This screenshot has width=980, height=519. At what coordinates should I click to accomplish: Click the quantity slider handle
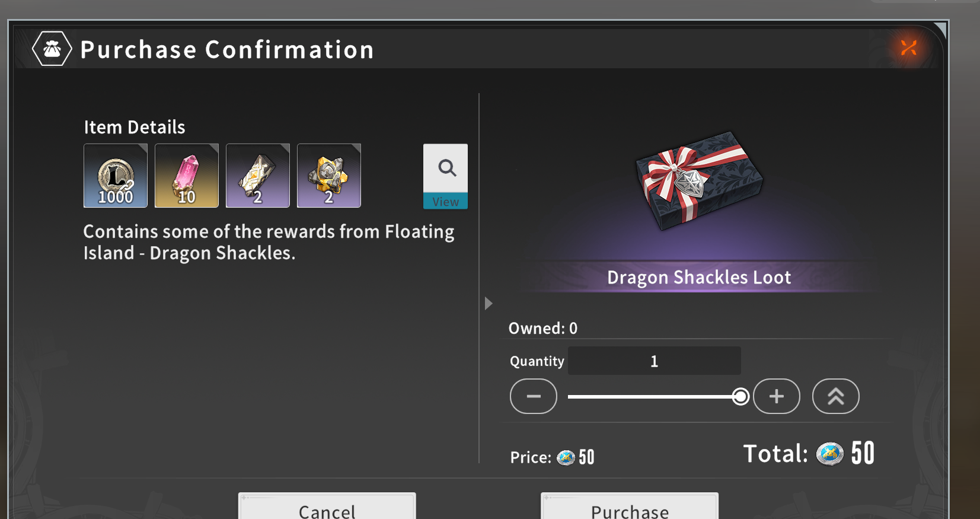pos(740,396)
